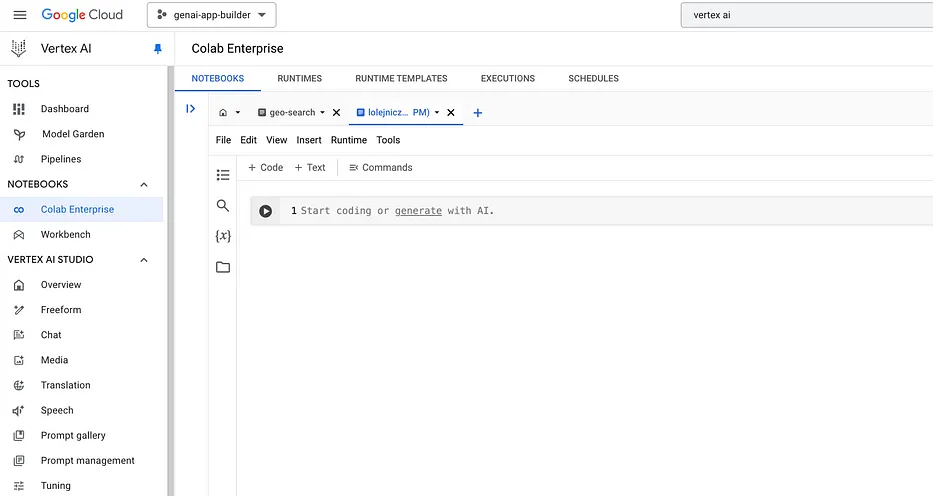The height and width of the screenshot is (496, 933).
Task: Click the magnifier find-and-replace icon
Action: click(222, 205)
